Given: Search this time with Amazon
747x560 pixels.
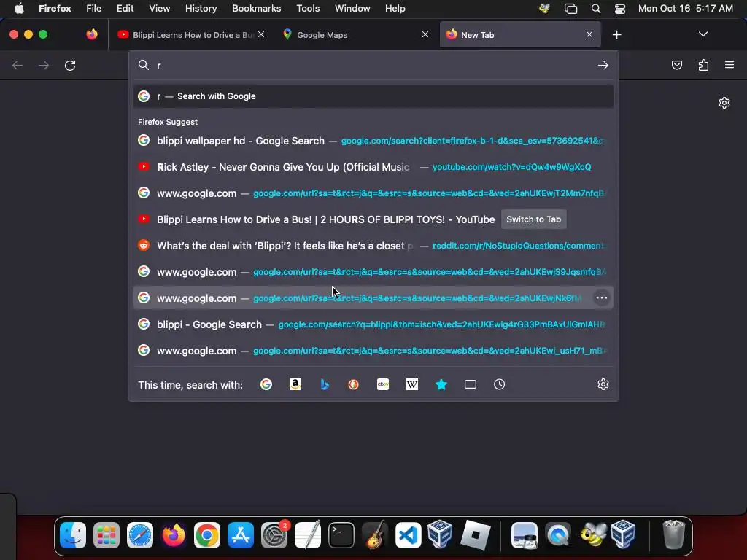Looking at the screenshot, I should (x=295, y=384).
